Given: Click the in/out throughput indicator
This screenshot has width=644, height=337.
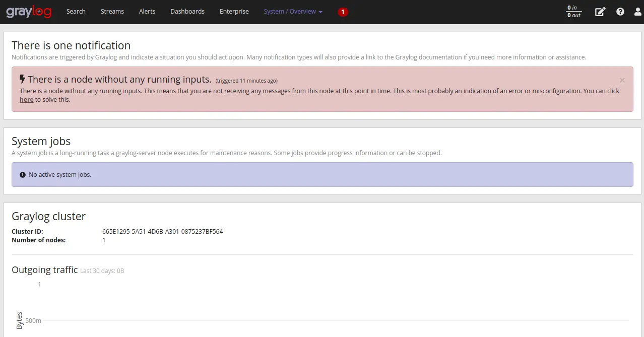Looking at the screenshot, I should click(x=573, y=12).
